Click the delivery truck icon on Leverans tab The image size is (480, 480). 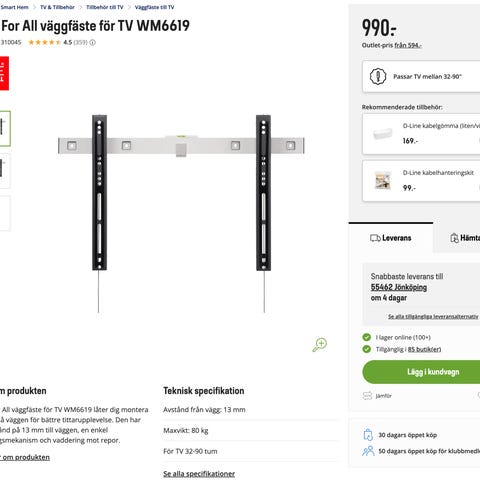pos(375,238)
